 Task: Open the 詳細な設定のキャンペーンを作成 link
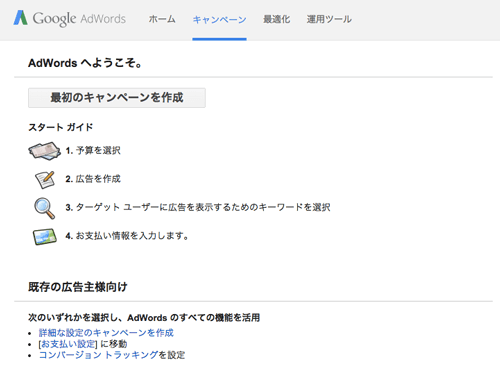tap(106, 333)
